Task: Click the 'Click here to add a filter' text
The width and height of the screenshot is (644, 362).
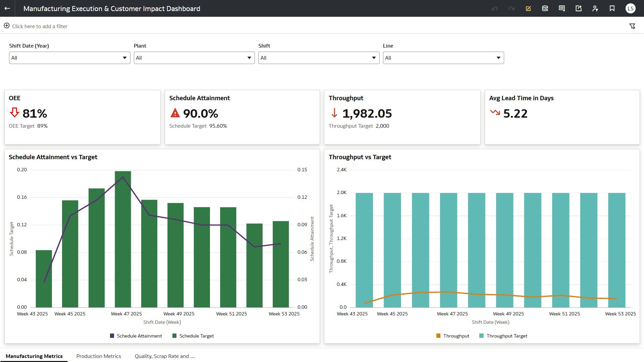Action: point(40,26)
